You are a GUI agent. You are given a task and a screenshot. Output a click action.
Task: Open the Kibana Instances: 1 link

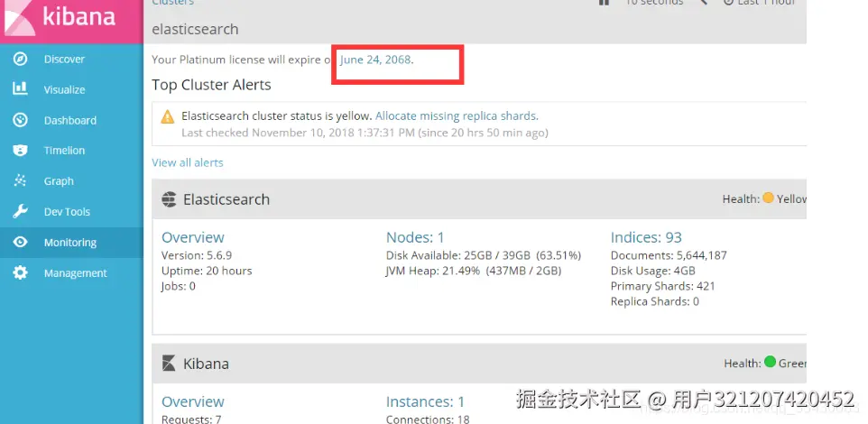(425, 401)
